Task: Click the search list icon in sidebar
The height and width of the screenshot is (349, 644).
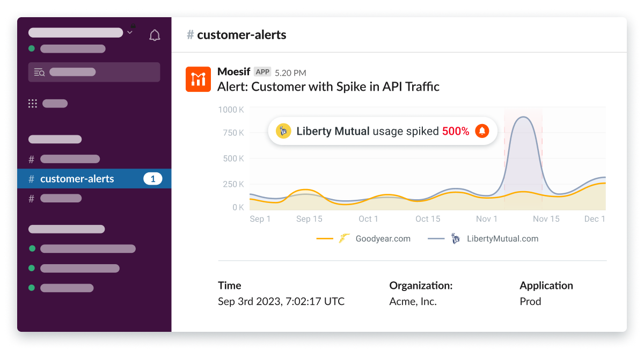Action: 39,72
